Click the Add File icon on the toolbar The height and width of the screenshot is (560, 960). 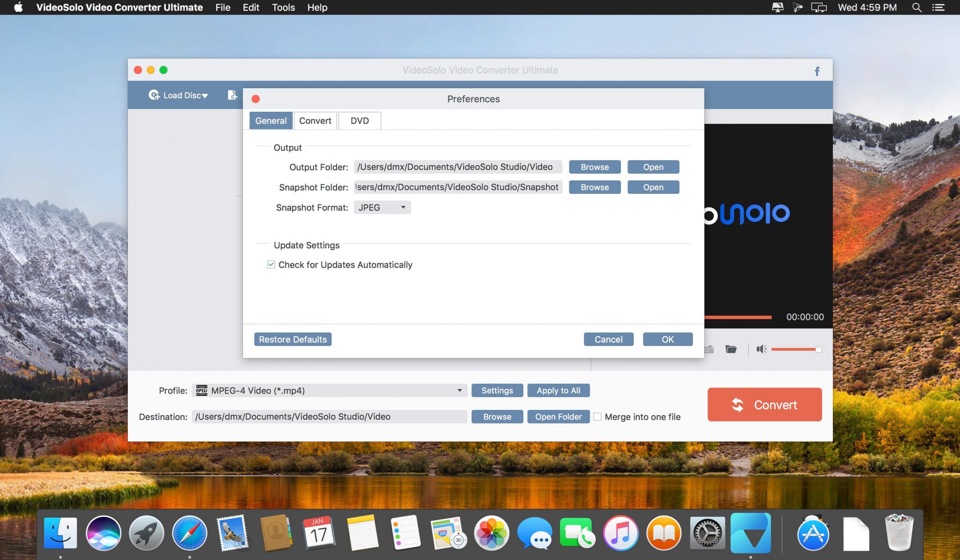pyautogui.click(x=232, y=95)
